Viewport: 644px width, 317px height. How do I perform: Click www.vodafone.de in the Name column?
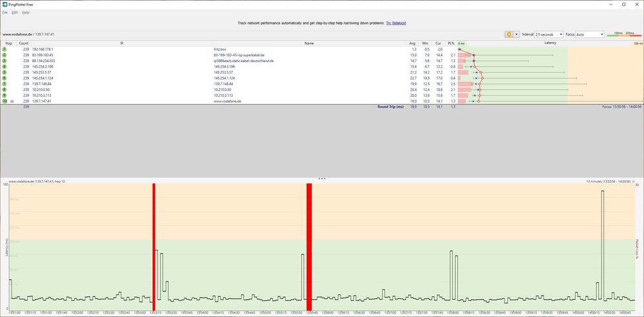coord(227,101)
